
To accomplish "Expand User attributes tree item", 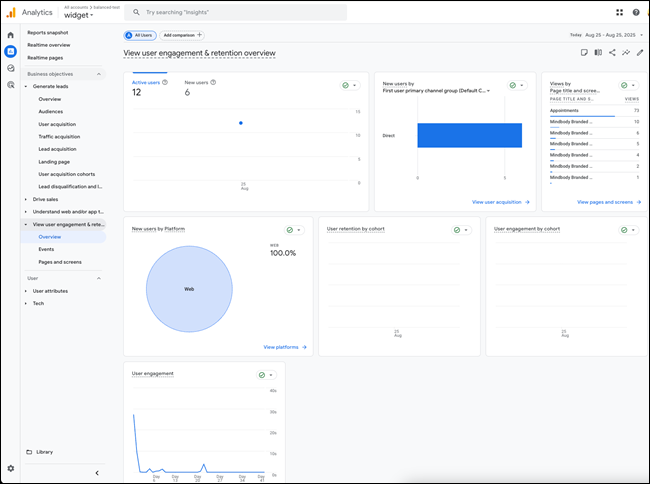I will click(x=26, y=291).
